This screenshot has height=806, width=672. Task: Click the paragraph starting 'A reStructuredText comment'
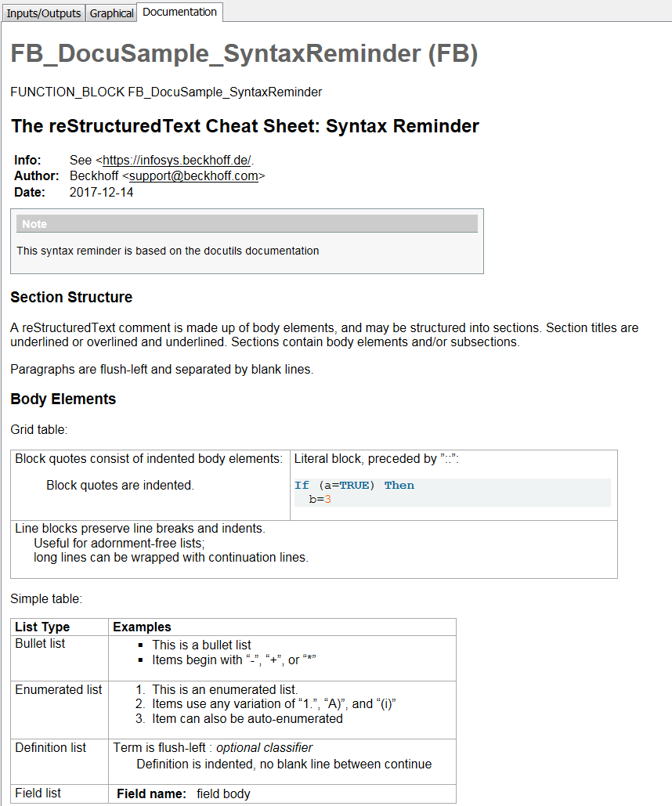click(324, 335)
